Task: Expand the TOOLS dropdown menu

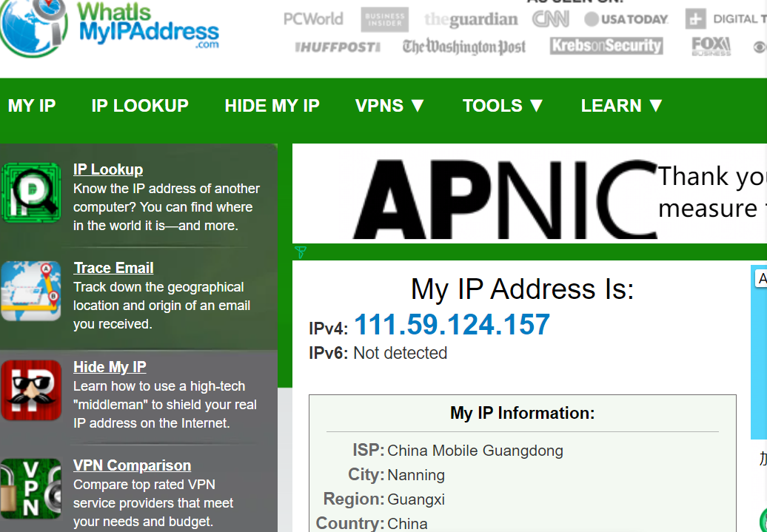Action: pyautogui.click(x=503, y=106)
